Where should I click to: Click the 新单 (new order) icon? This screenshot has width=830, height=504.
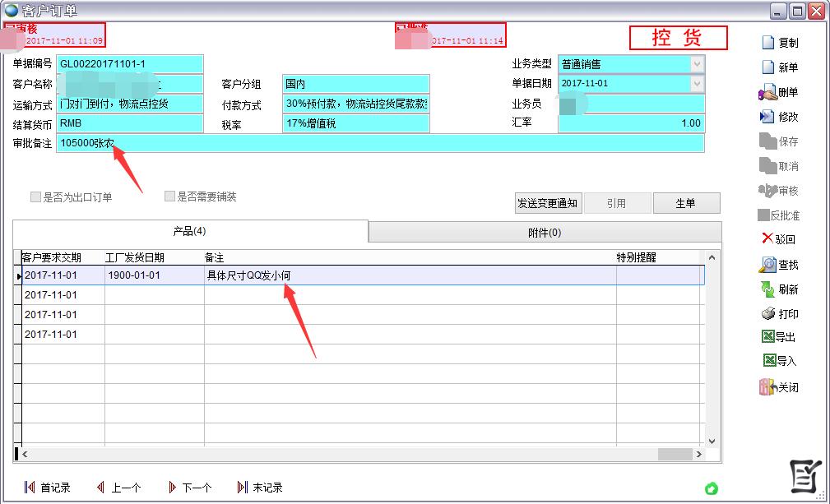tap(767, 67)
